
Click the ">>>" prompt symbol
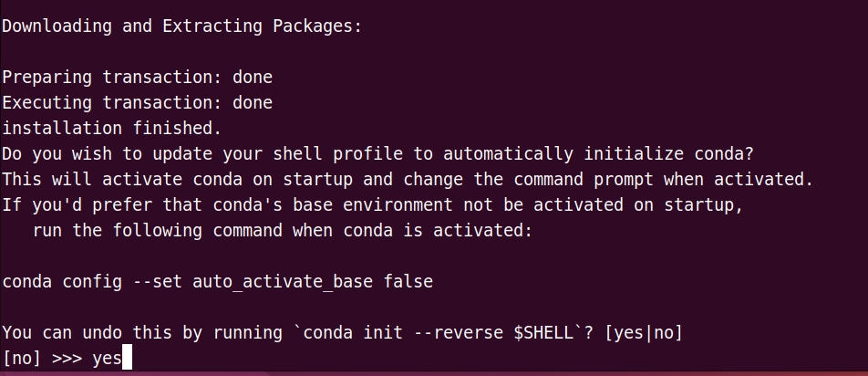coord(67,359)
